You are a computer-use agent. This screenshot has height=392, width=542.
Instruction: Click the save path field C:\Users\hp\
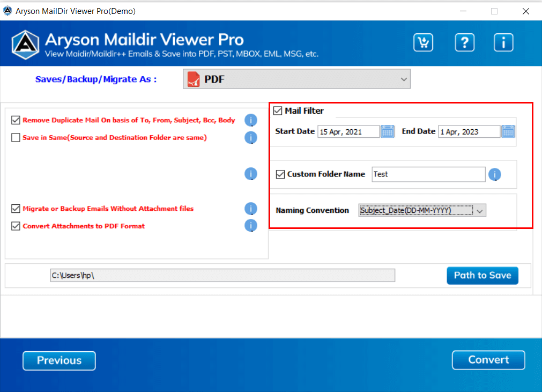click(222, 276)
